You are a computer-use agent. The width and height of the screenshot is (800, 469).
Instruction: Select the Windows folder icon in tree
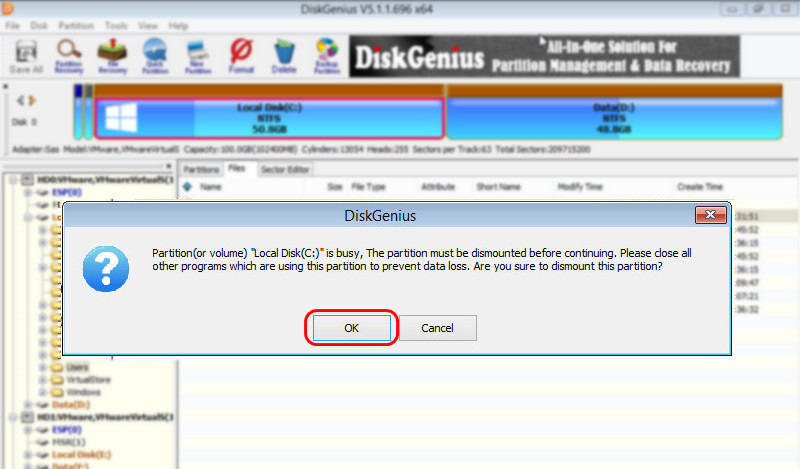(57, 392)
